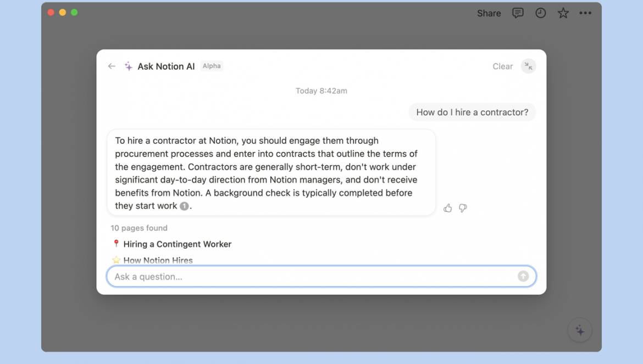Submit question with the up-arrow send button
The image size is (643, 364).
[x=523, y=276]
